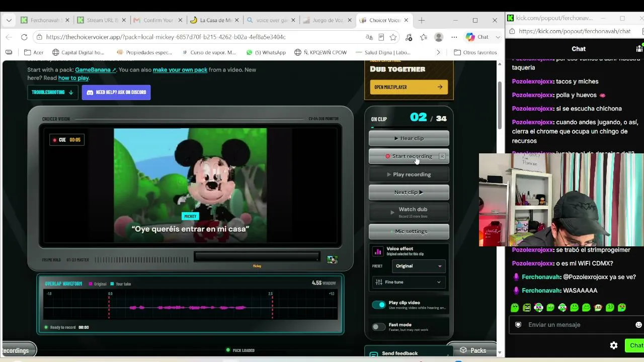644x362 pixels.
Task: Open the emoji picker in Kick chat
Action: [639, 325]
